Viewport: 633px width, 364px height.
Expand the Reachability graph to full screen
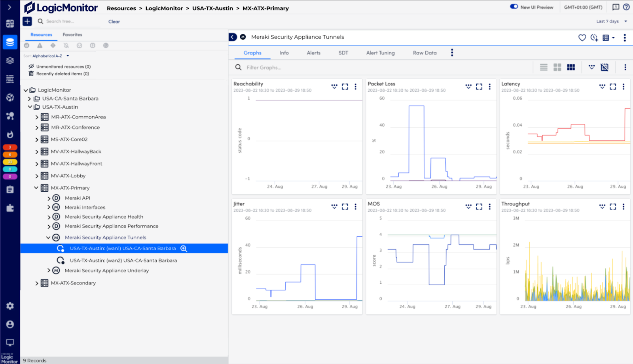pos(345,87)
